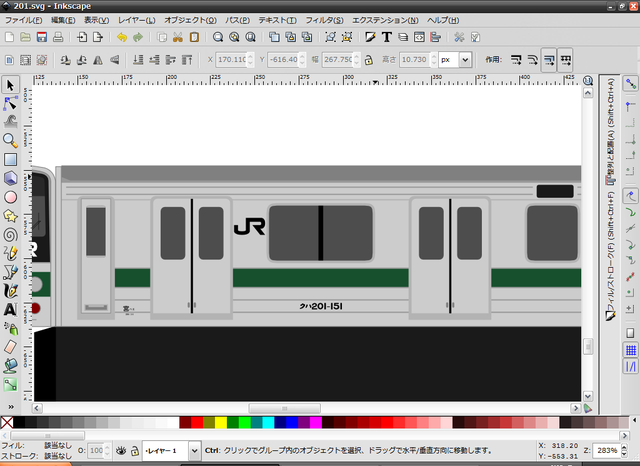Screen dimensions: 640x466
Task: Select the Paint bucket tool
Action: tap(10, 366)
